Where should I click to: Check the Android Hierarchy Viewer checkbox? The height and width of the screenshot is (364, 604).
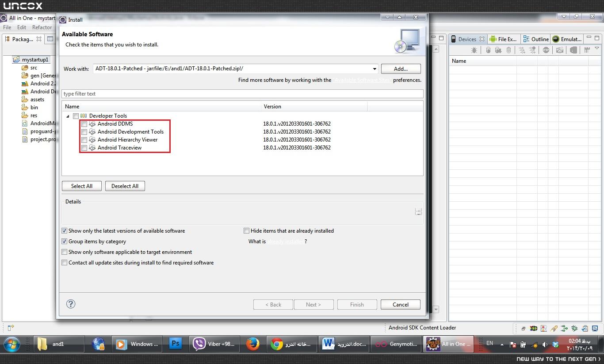point(84,140)
